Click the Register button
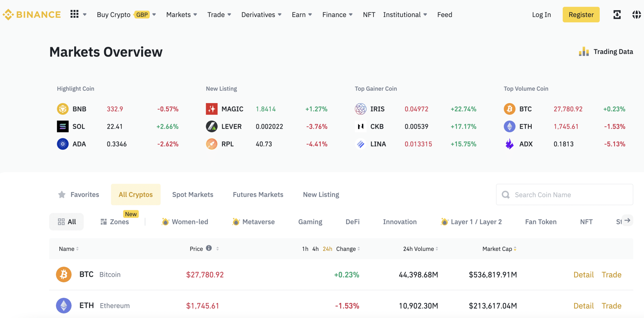644x318 pixels. point(581,14)
